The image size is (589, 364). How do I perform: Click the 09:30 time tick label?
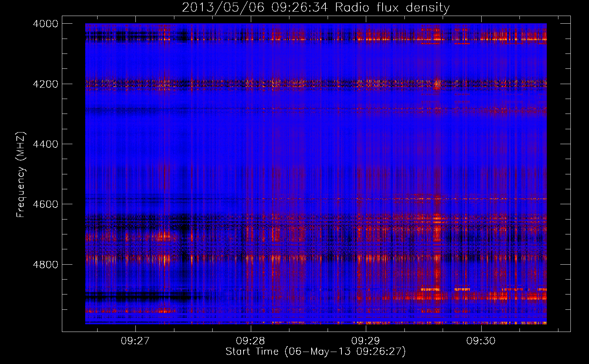point(481,341)
